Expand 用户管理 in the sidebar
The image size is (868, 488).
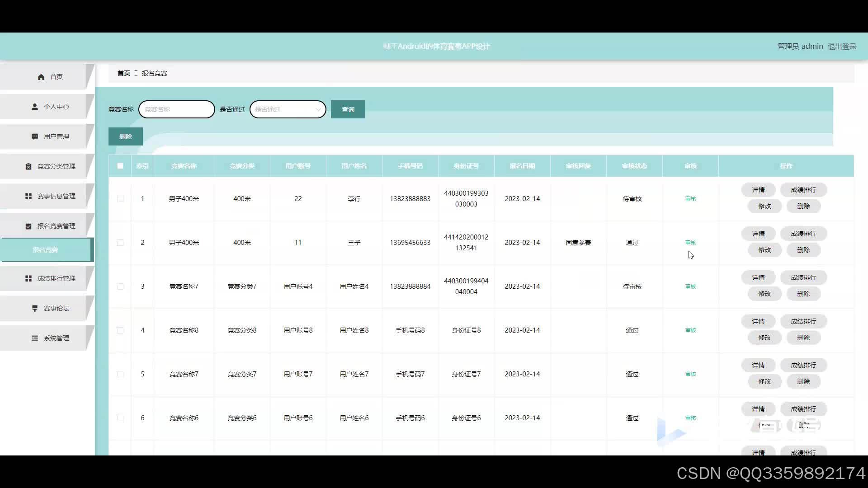47,136
